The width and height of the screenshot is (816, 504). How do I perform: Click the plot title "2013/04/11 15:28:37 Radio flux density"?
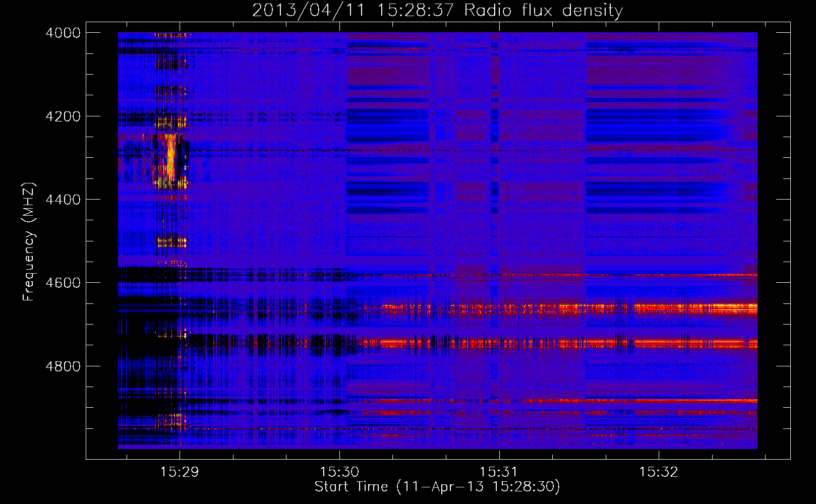tap(437, 10)
